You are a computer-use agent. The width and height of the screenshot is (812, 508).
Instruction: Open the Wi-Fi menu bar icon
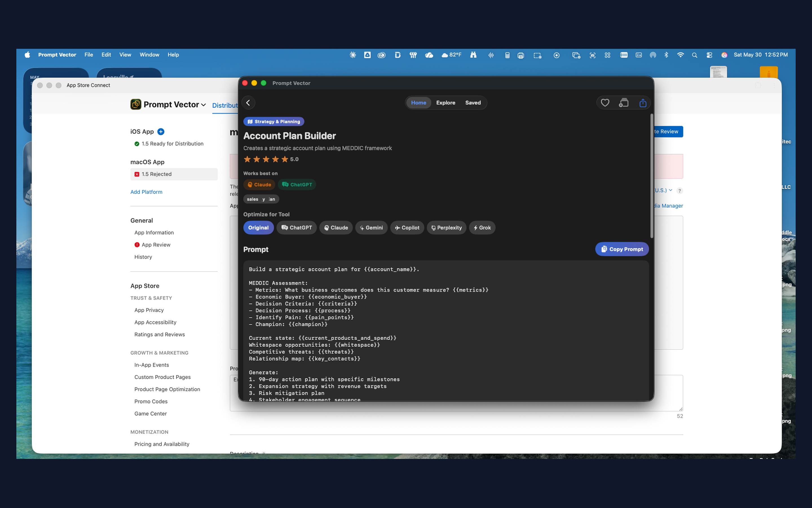point(680,55)
